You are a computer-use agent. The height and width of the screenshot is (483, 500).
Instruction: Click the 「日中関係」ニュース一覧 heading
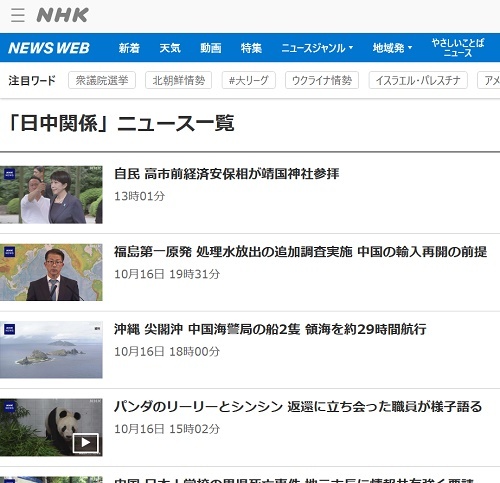[x=121, y=123]
